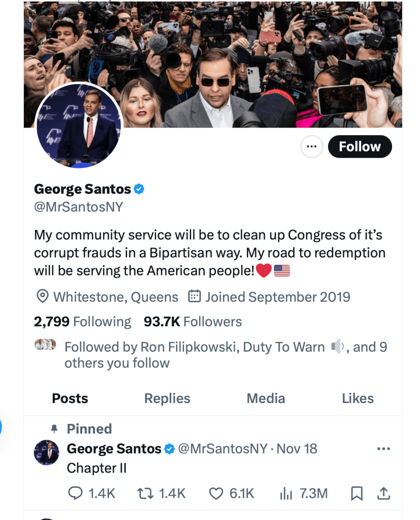Click the repost icon on pinned post
The image size is (420, 520).
[x=145, y=493]
